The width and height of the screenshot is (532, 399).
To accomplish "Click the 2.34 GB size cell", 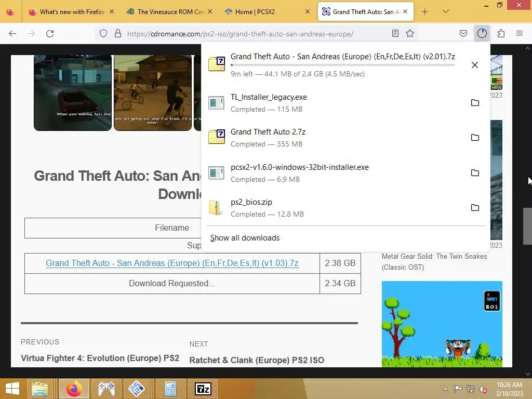I will tap(340, 283).
